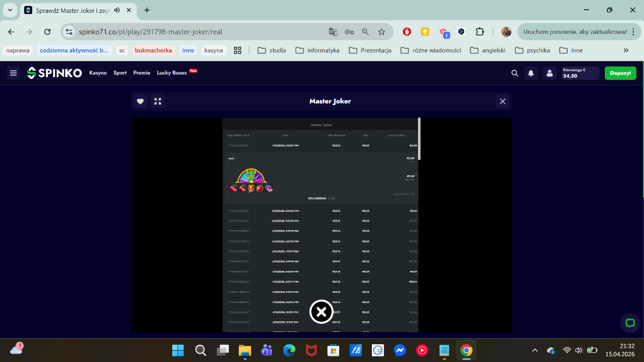This screenshot has height=362, width=644.
Task: Open the Spinko hamburger side menu
Action: [13, 73]
